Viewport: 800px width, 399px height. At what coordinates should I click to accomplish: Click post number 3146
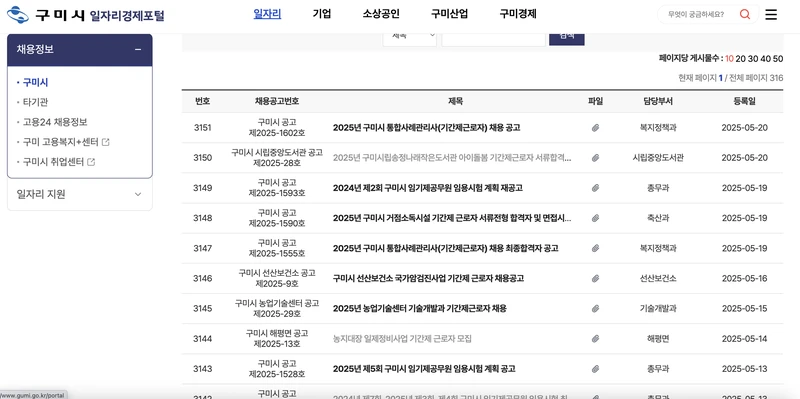pyautogui.click(x=203, y=278)
